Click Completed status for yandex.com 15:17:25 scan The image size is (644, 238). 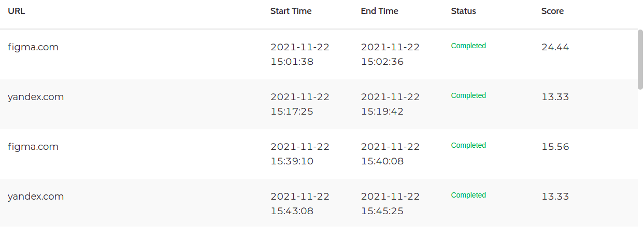coord(468,95)
